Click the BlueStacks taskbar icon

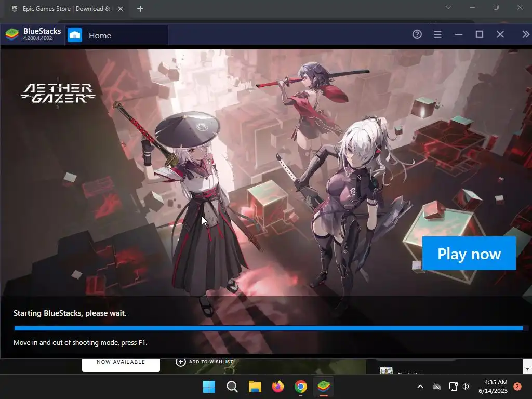(324, 387)
